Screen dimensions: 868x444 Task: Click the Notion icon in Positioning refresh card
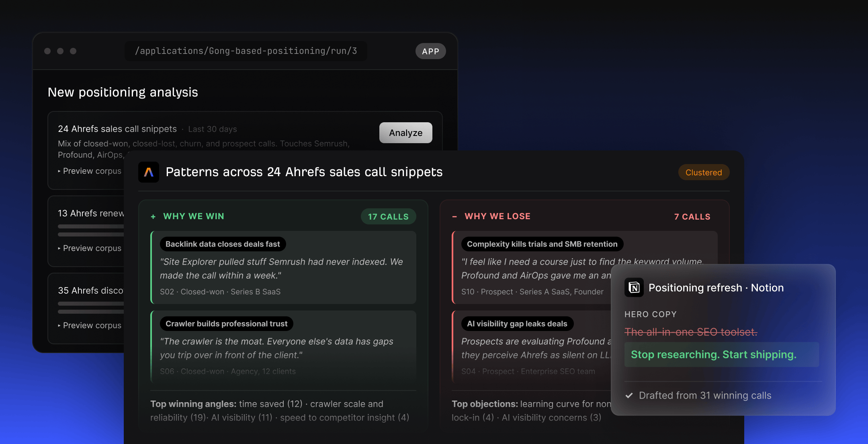pos(634,288)
